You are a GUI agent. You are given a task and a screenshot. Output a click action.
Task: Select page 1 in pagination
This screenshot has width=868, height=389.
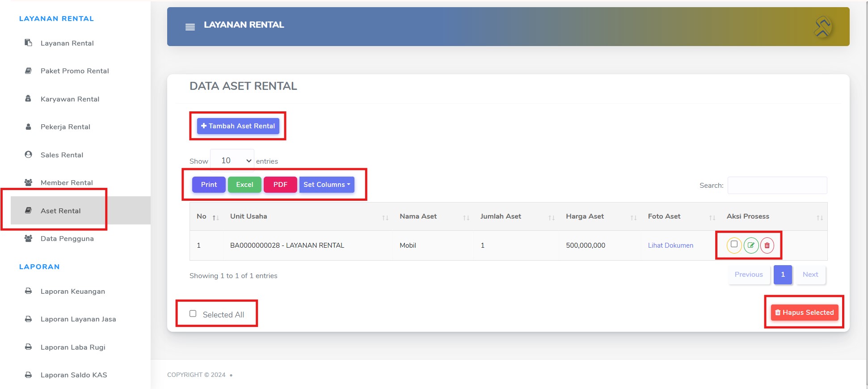783,275
